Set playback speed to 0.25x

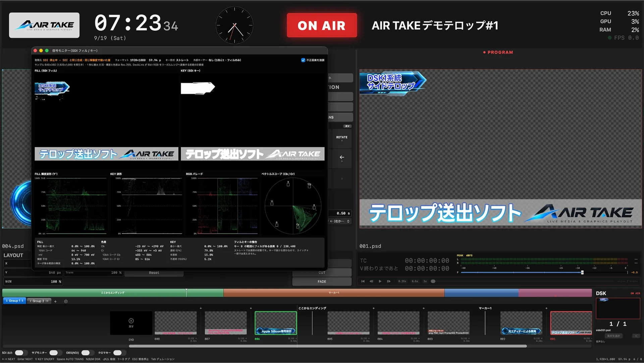[x=402, y=281]
